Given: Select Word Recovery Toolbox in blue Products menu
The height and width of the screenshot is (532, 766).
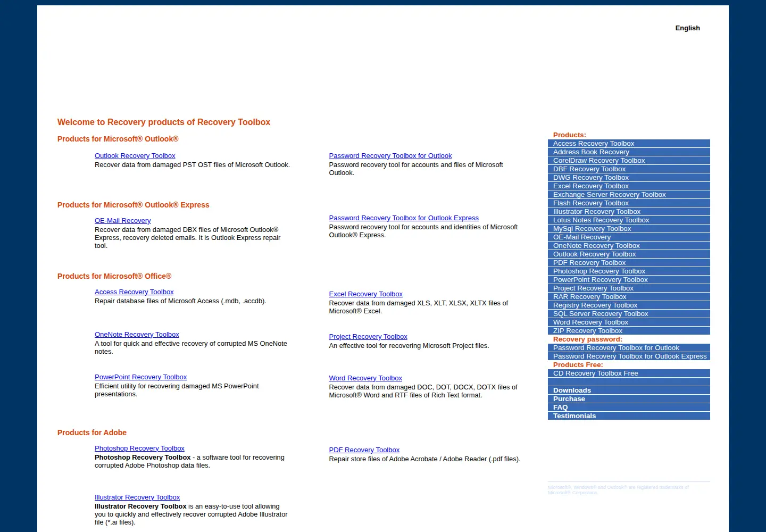Looking at the screenshot, I should coord(629,322).
